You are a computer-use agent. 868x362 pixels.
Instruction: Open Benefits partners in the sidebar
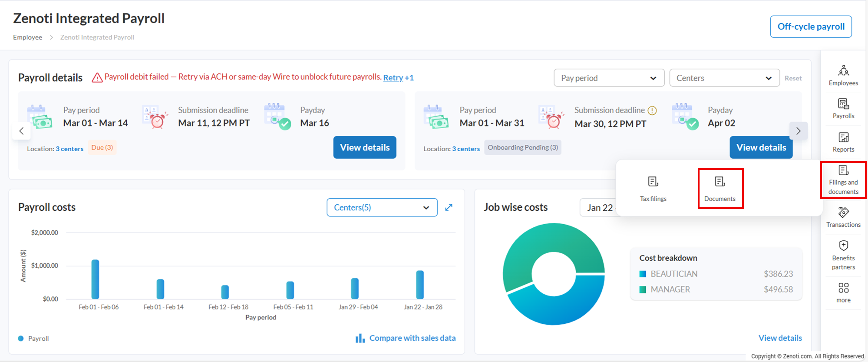click(843, 255)
